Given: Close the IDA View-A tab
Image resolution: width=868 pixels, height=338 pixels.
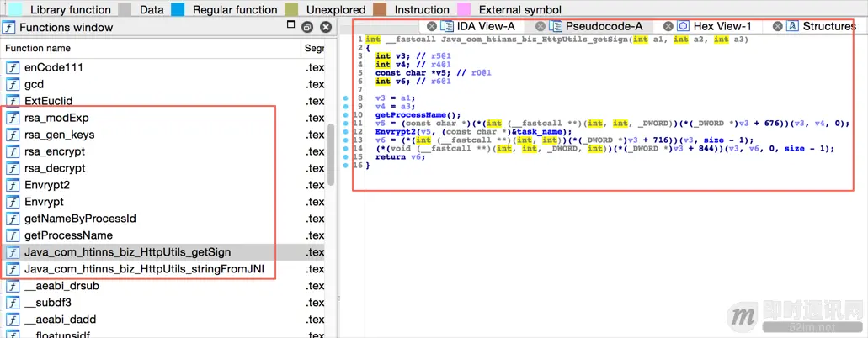Looking at the screenshot, I should pos(432,27).
